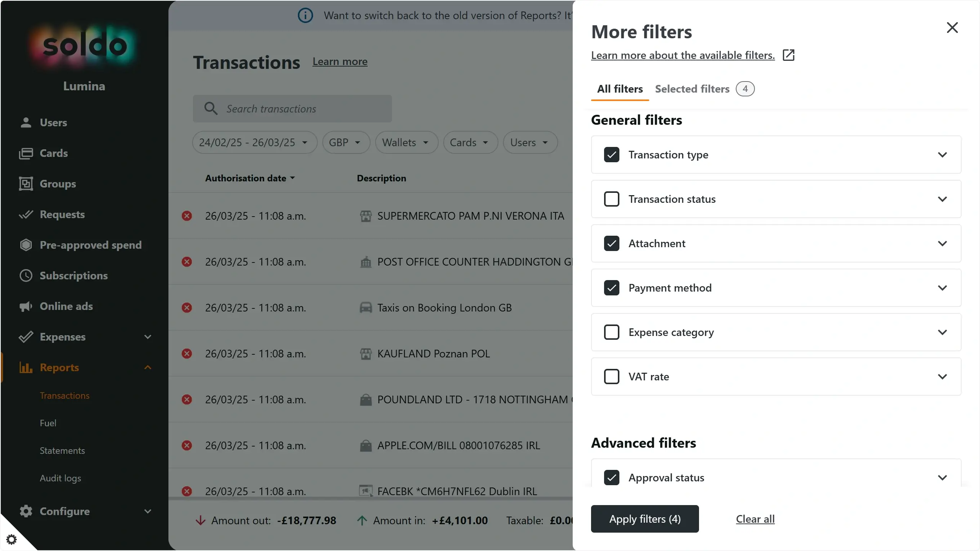Enable the VAT rate filter checkbox
The width and height of the screenshot is (980, 551).
tap(611, 376)
